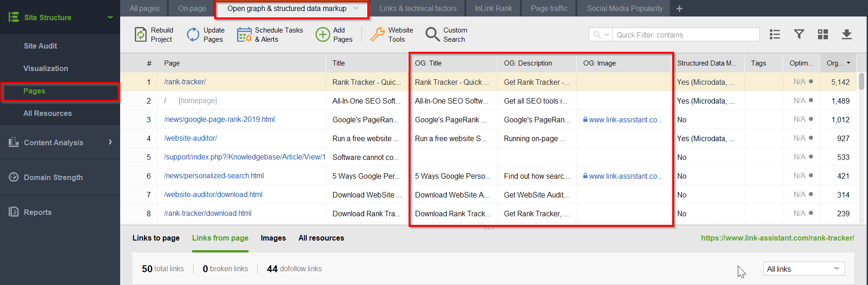This screenshot has width=868, height=285.
Task: Switch to the On-page tab
Action: coord(192,8)
